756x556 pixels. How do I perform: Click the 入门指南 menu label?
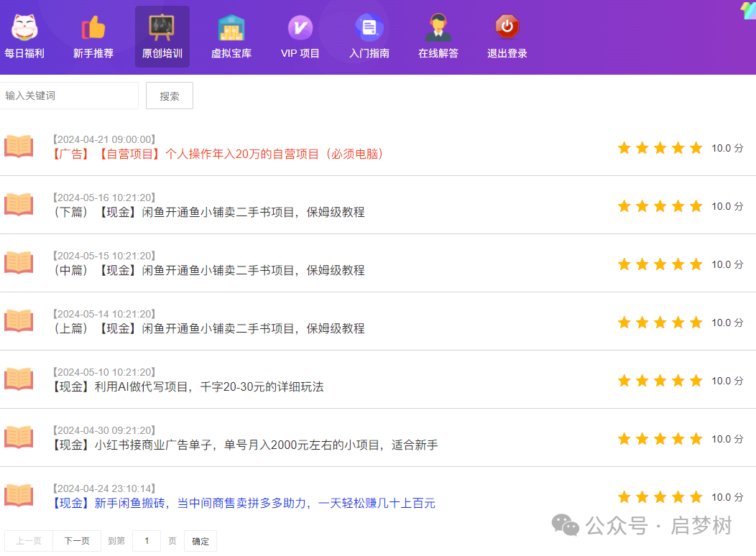(x=369, y=53)
